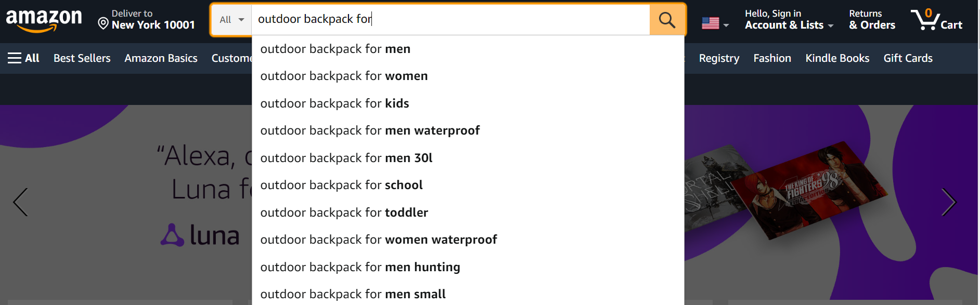Expand the All departments search dropdown
Image resolution: width=980 pixels, height=305 pixels.
coord(231,20)
